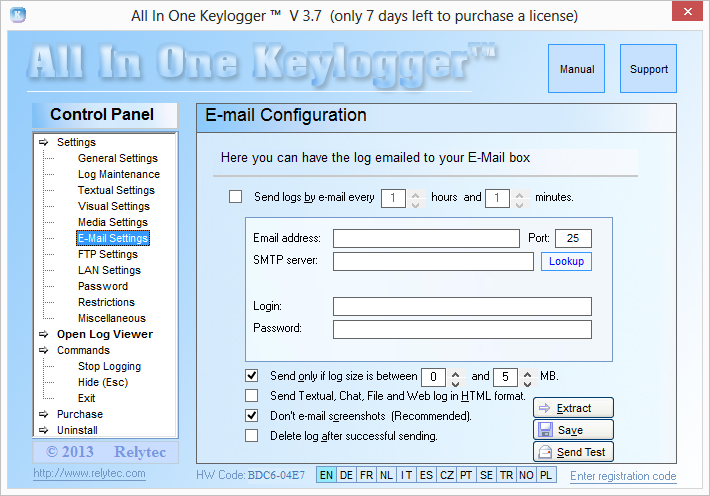Select Visual Settings in the tree
Viewport: 710px width, 496px height.
coord(113,206)
